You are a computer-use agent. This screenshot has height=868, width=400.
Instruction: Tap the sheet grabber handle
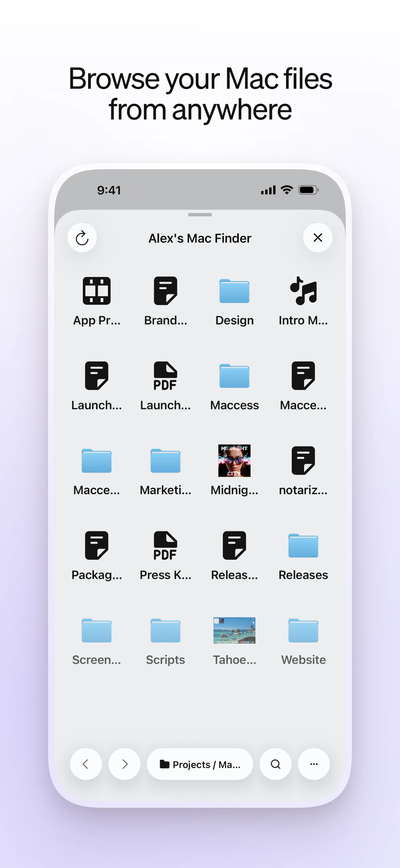coord(200,215)
